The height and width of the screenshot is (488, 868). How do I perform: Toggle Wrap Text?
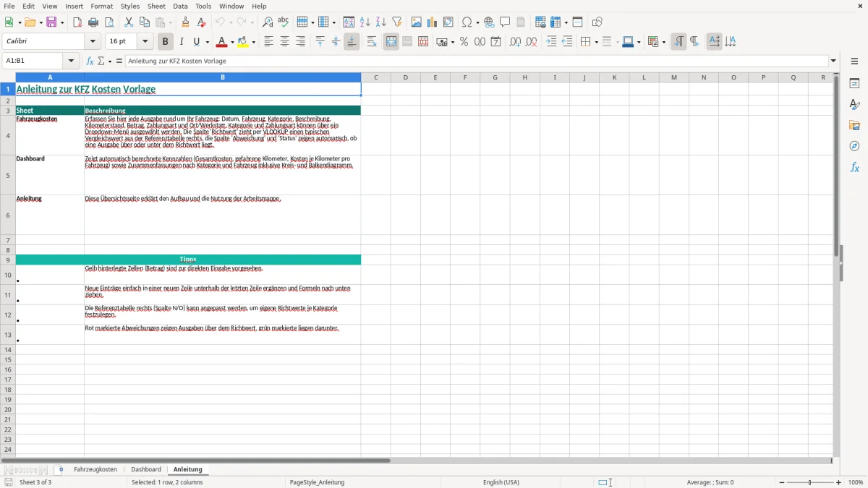(x=372, y=42)
